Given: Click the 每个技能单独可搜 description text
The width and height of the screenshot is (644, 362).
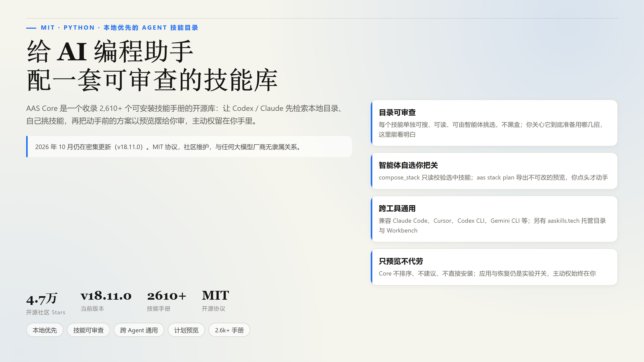Looking at the screenshot, I should click(492, 129).
